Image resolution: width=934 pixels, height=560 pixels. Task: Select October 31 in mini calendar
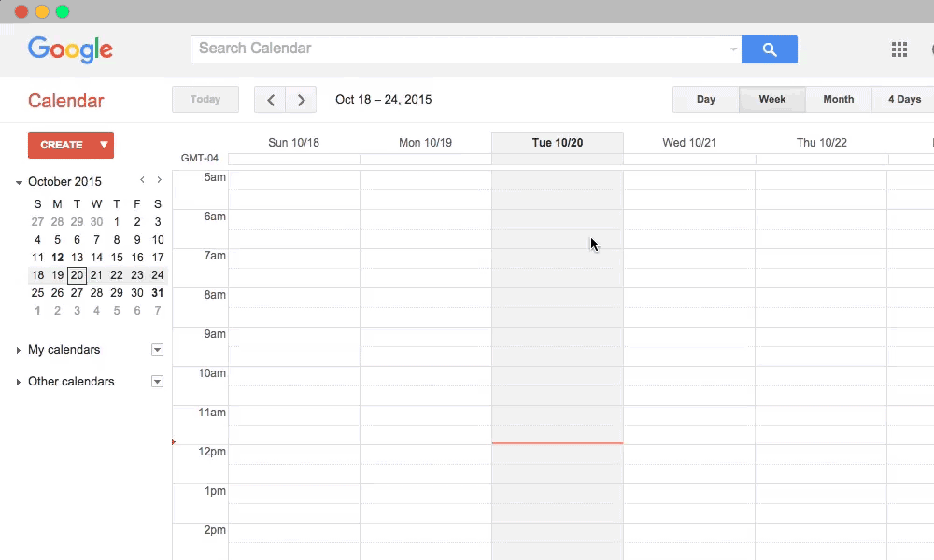click(x=157, y=293)
